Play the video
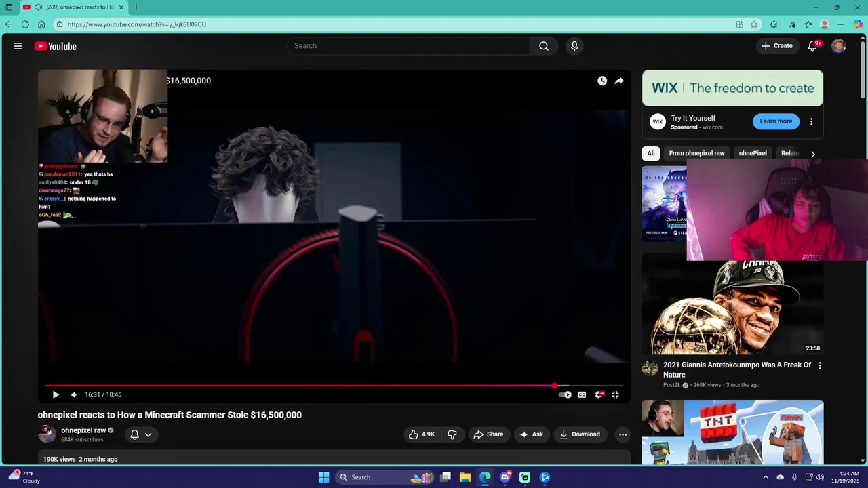868x488 pixels. pyautogui.click(x=56, y=394)
